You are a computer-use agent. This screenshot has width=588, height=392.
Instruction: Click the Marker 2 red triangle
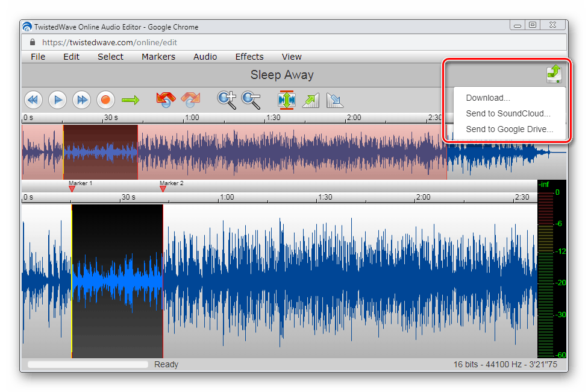pyautogui.click(x=163, y=189)
